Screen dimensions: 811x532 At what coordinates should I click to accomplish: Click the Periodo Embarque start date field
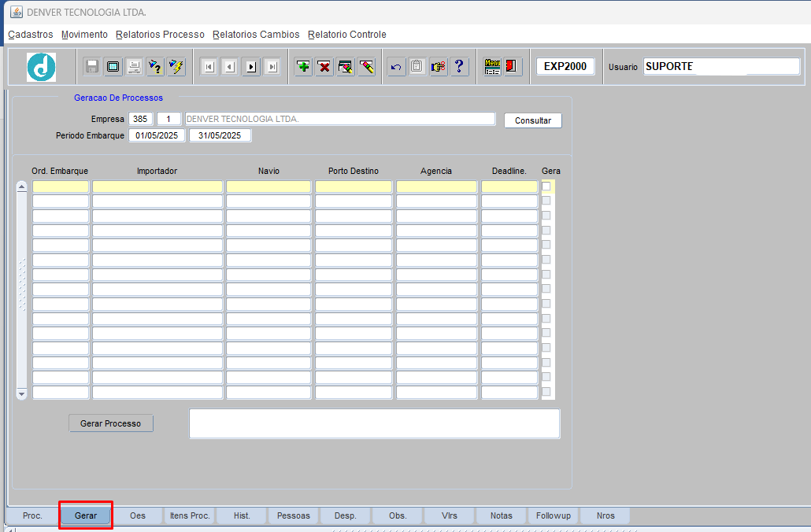tap(157, 135)
